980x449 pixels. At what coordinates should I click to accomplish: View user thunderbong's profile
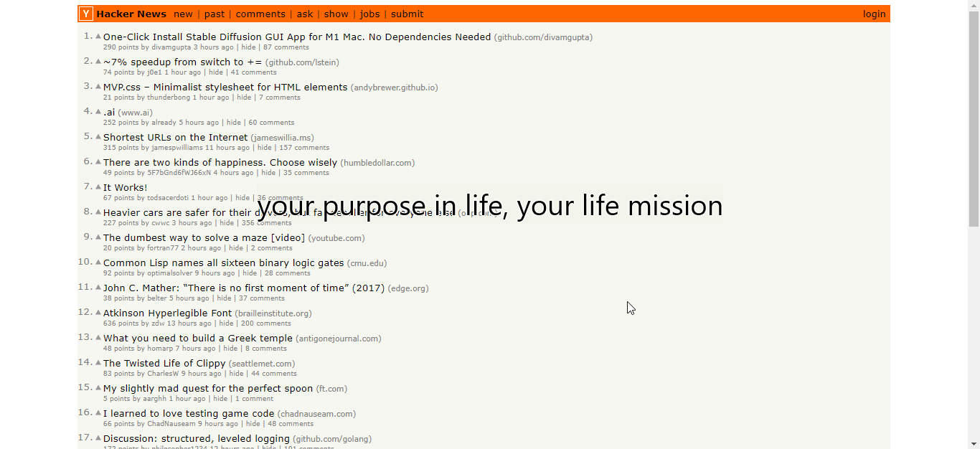point(169,98)
